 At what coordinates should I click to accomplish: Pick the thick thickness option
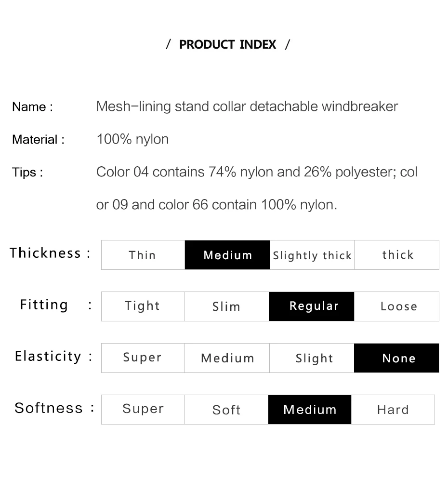point(397,255)
